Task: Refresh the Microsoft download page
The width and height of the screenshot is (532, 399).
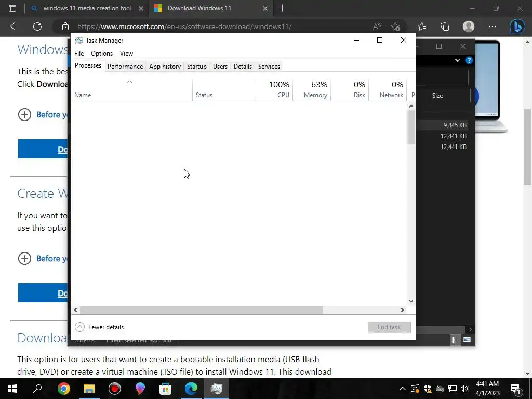Action: (x=37, y=26)
